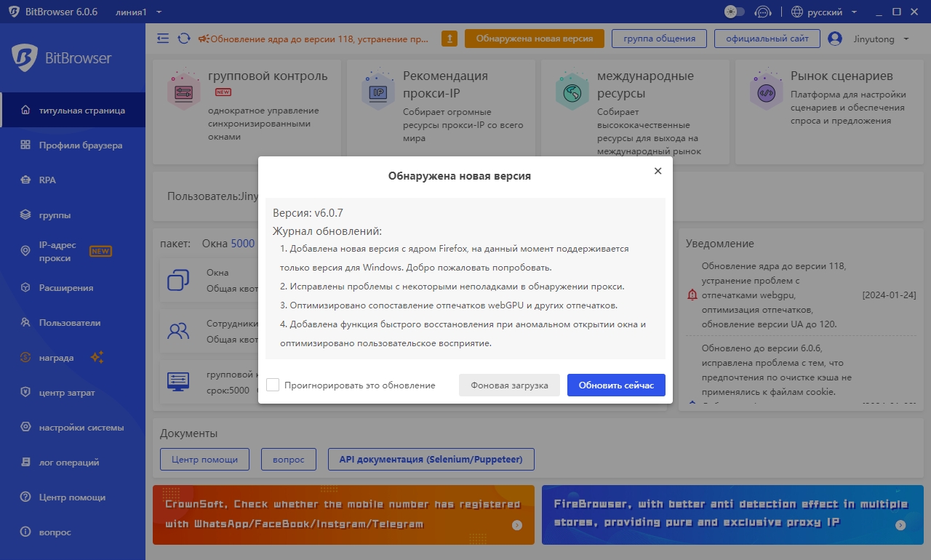The height and width of the screenshot is (560, 931).
Task: Select the RPA menu item
Action: pyautogui.click(x=73, y=180)
